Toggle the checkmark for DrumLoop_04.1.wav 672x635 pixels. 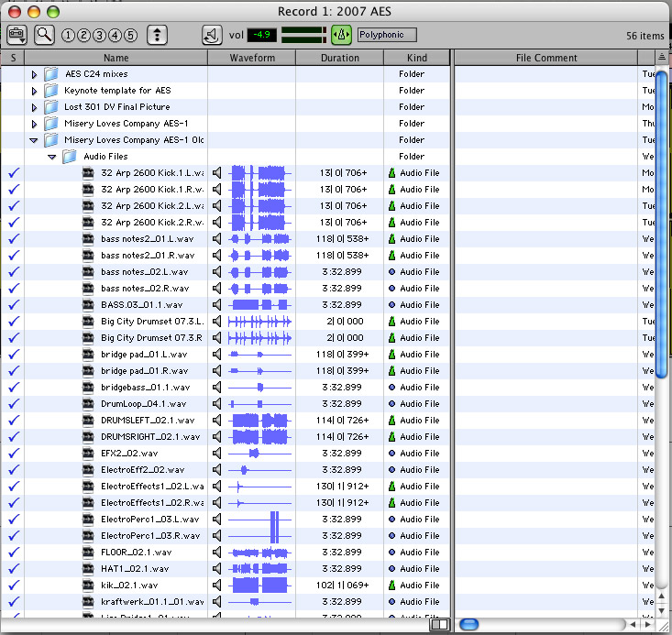tap(13, 404)
